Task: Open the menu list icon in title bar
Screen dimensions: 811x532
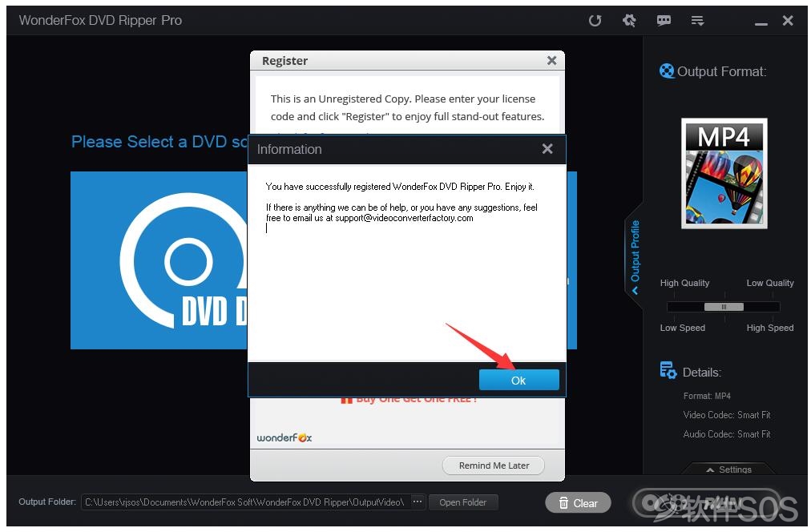Action: pos(697,21)
